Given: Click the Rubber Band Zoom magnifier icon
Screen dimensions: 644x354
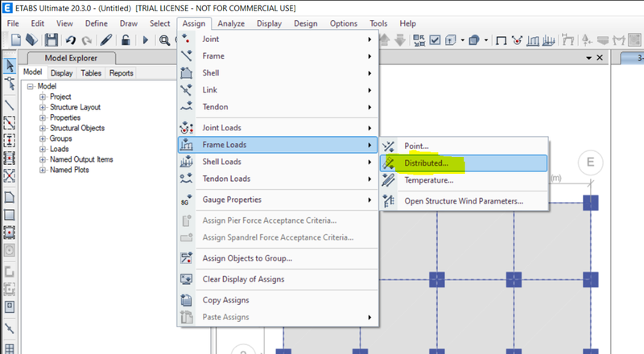Looking at the screenshot, I should click(164, 40).
